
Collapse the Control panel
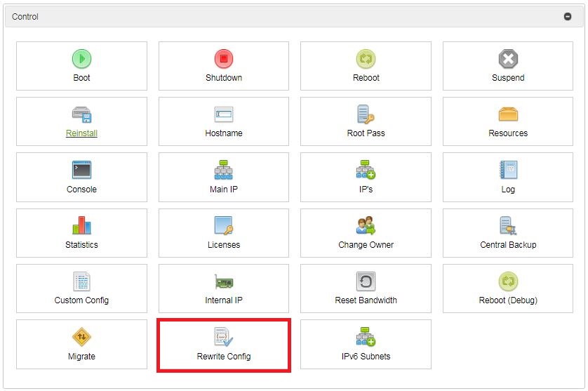(x=568, y=16)
